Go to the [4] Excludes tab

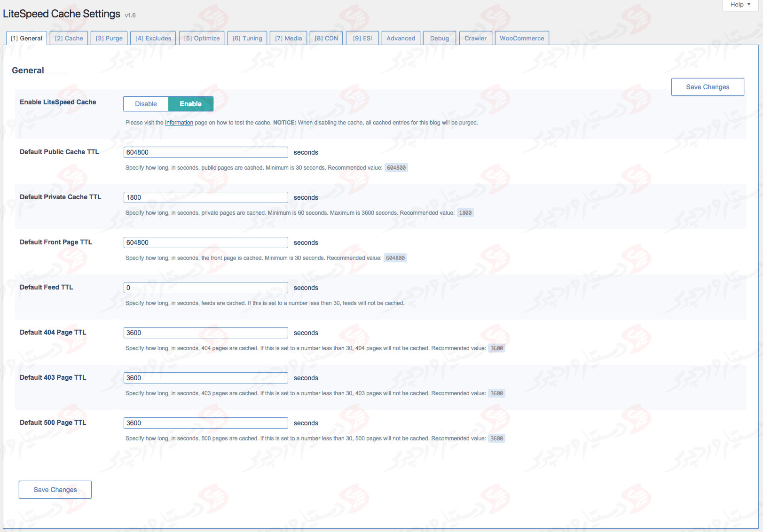153,39
